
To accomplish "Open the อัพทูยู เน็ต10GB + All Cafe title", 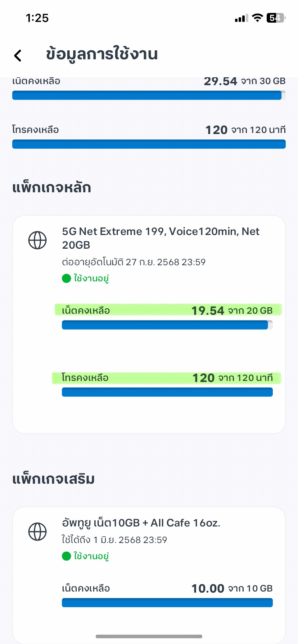I will click(141, 523).
